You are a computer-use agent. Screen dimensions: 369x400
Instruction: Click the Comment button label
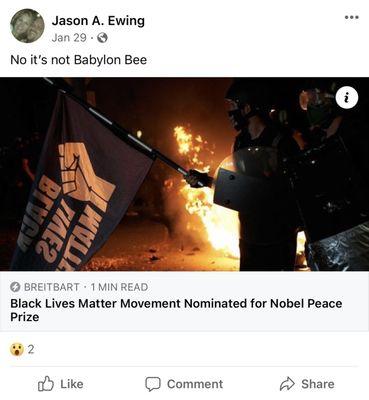195,384
